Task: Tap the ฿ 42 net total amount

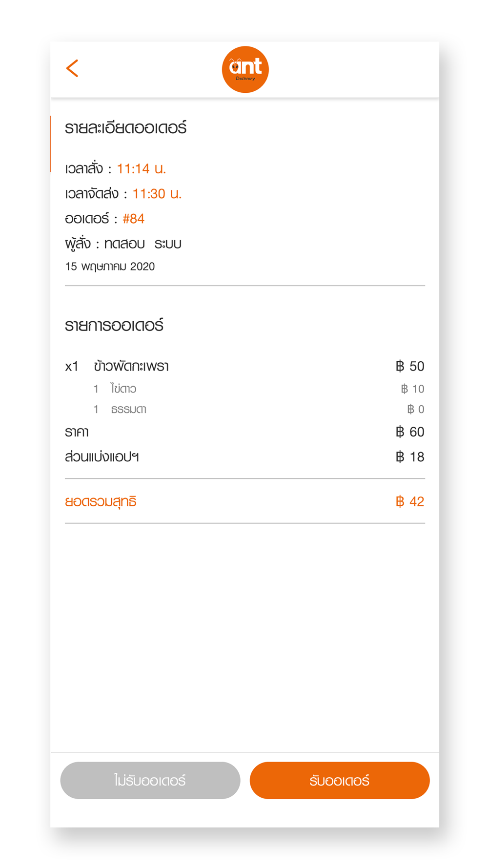Action: coord(410,501)
